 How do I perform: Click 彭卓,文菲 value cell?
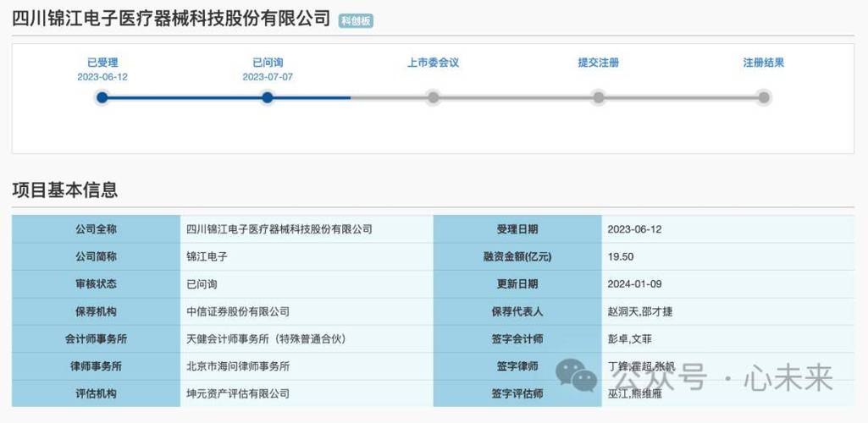pos(728,339)
